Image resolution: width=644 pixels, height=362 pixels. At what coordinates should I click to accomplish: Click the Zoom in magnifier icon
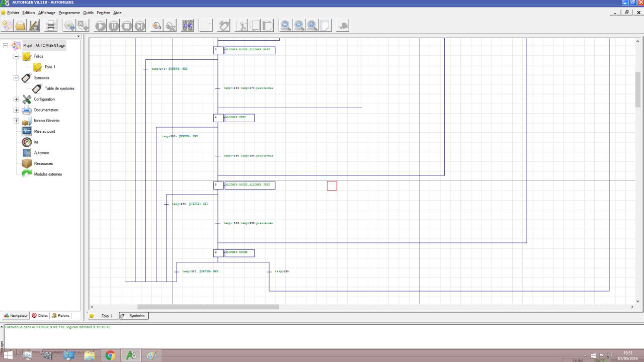coord(286,25)
